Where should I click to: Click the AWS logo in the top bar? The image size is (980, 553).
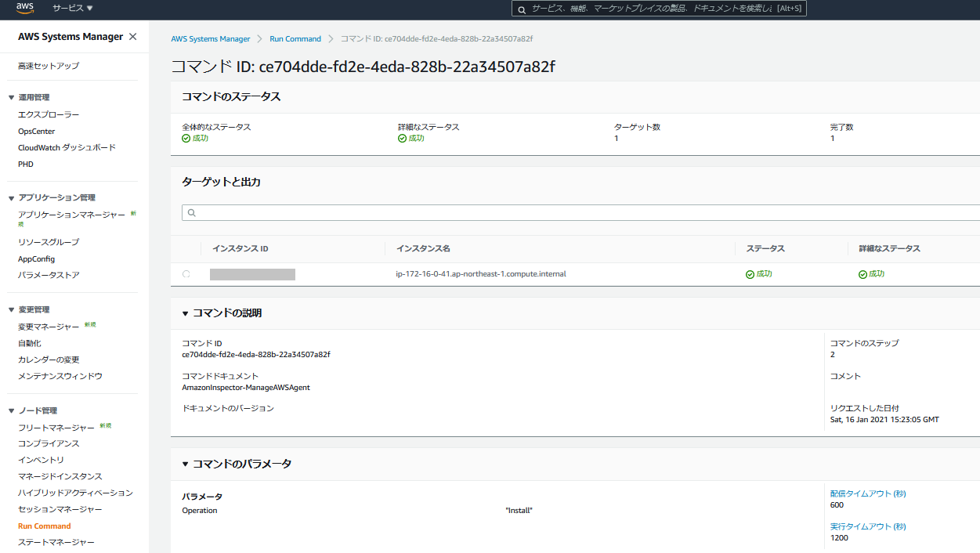pos(25,9)
